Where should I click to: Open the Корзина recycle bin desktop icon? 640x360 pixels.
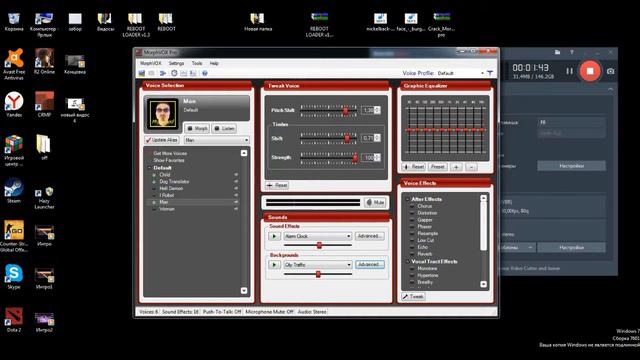coord(14,22)
